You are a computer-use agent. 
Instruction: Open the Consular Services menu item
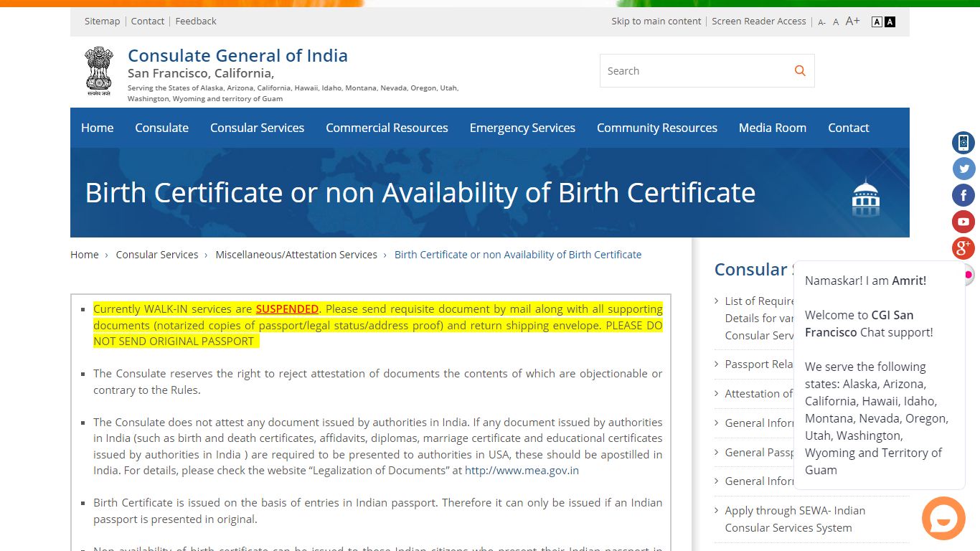pos(257,128)
